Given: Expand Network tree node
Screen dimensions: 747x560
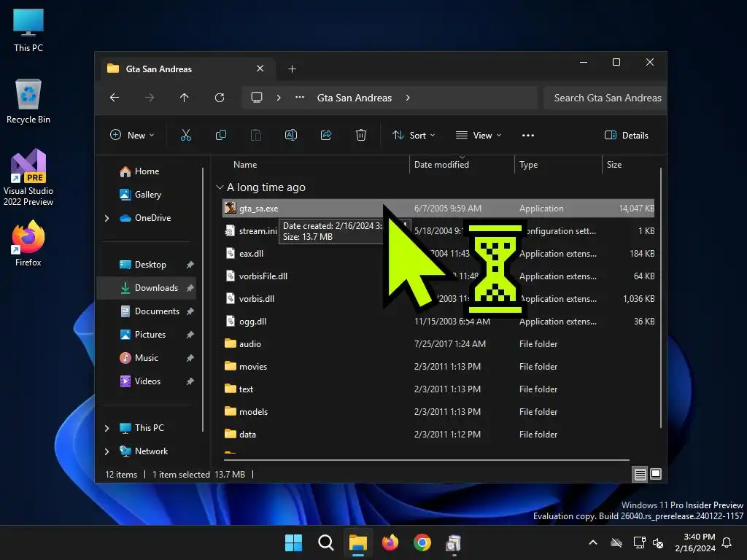Looking at the screenshot, I should pos(107,451).
